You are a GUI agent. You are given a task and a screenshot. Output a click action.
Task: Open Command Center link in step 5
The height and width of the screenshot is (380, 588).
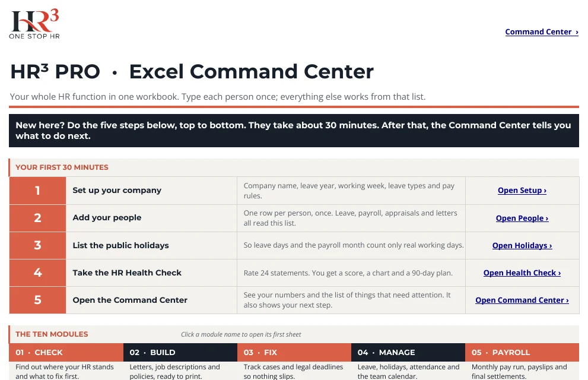pyautogui.click(x=522, y=300)
